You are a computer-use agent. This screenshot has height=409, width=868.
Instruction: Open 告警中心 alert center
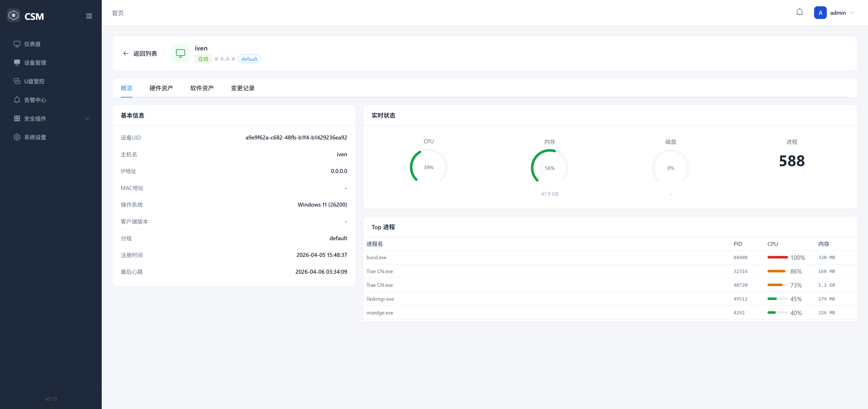coord(35,100)
